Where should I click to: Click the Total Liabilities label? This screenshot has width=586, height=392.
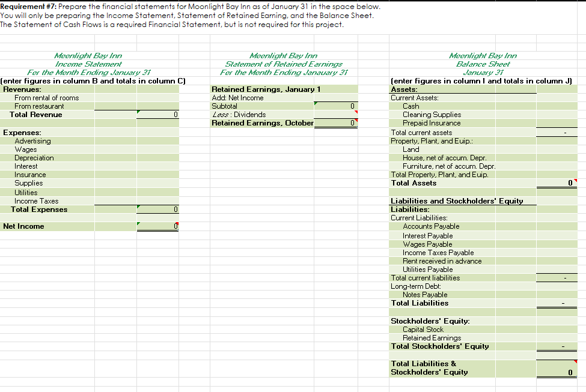(x=420, y=303)
